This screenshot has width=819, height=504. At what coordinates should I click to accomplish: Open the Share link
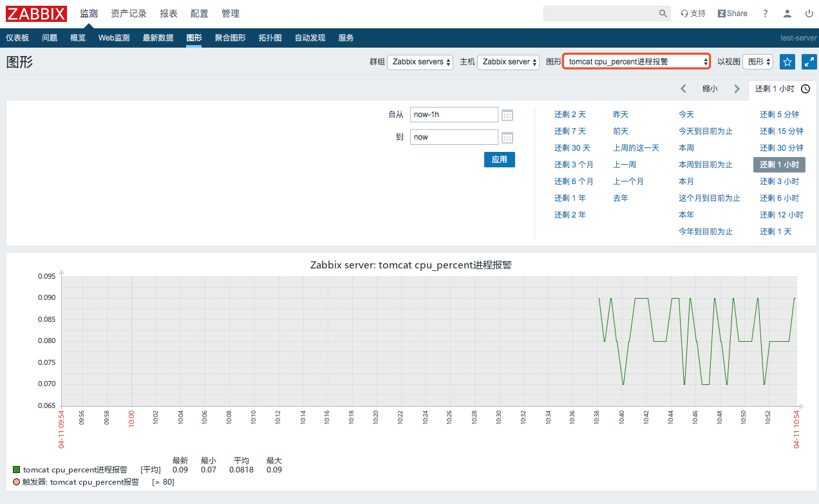733,14
